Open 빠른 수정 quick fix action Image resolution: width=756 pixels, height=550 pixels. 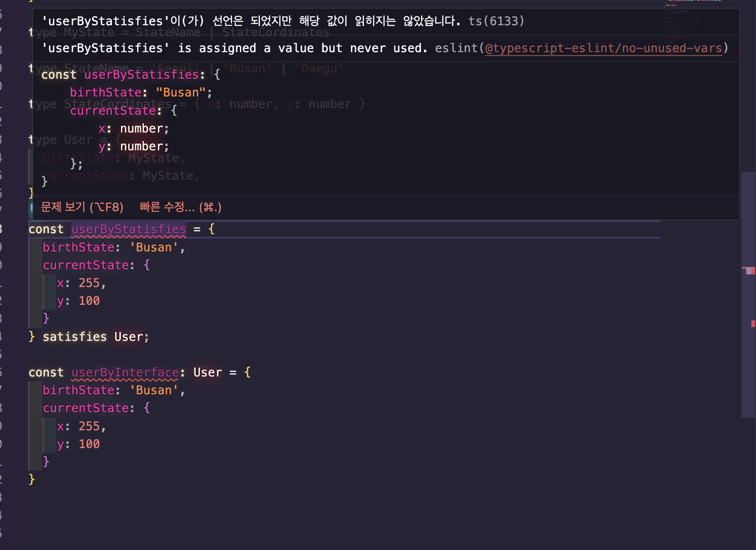coord(180,207)
